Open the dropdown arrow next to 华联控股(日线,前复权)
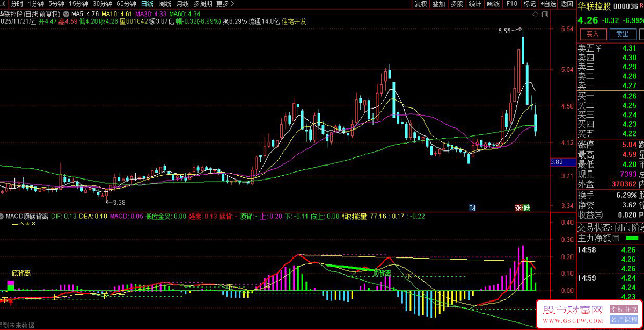Viewport: 644px width, 330px height. pos(65,13)
